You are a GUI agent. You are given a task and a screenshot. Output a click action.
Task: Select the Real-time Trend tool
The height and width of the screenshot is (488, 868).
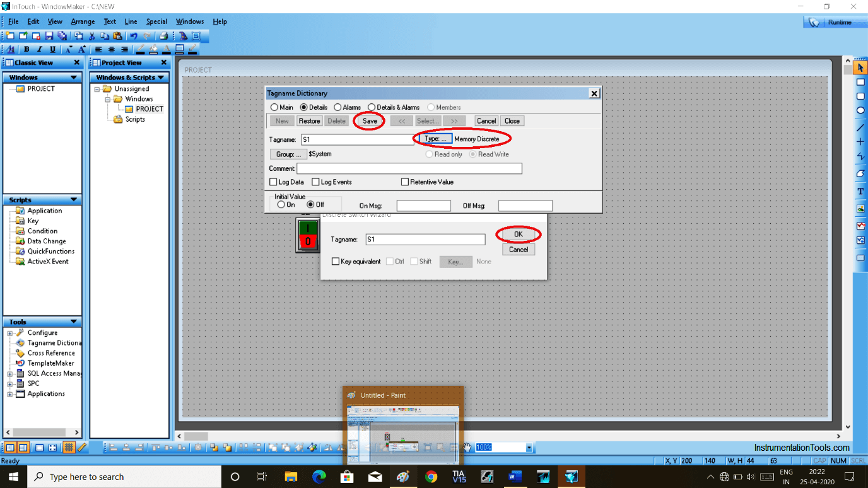(860, 225)
